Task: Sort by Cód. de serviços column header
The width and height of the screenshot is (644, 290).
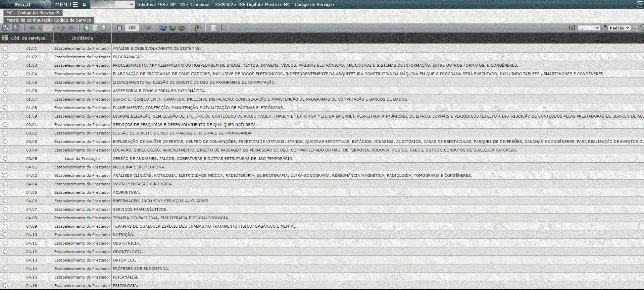Action: click(x=28, y=38)
